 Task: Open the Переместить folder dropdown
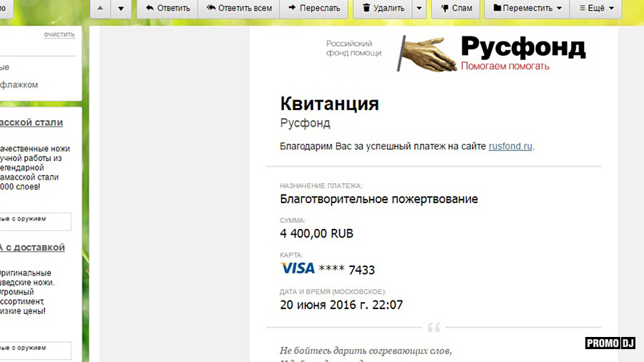(527, 8)
